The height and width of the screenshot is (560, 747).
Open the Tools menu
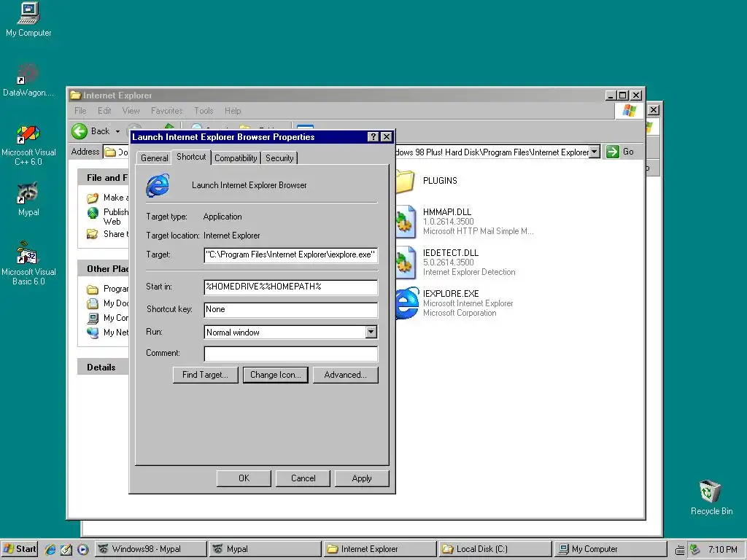(204, 111)
